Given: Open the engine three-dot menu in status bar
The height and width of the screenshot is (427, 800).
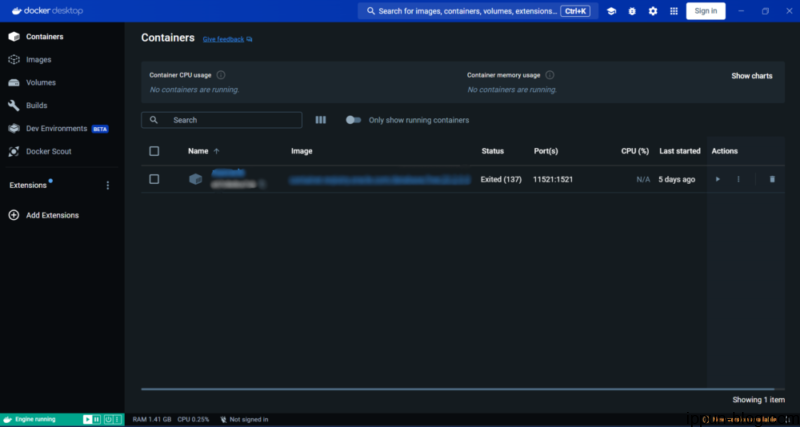Looking at the screenshot, I should click(x=117, y=419).
